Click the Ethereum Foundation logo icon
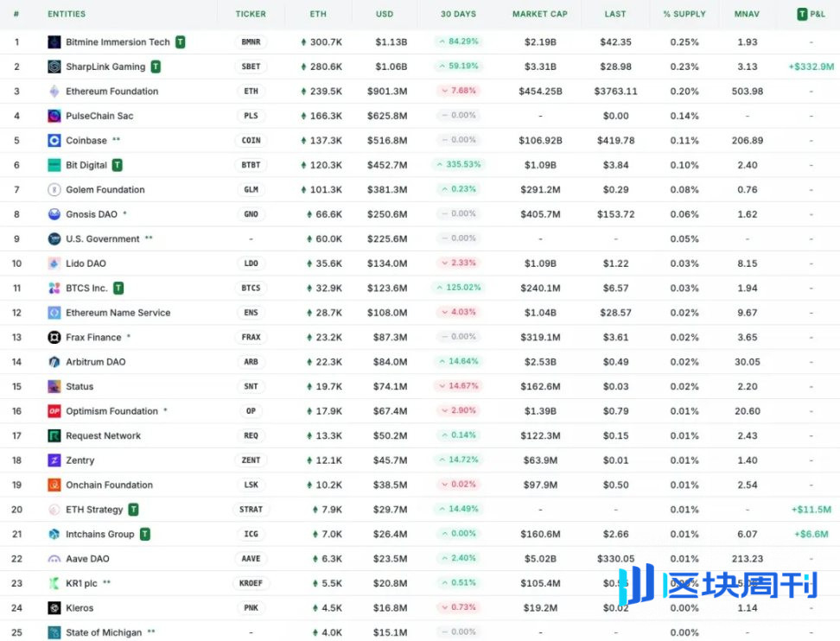This screenshot has width=840, height=641. (x=54, y=91)
